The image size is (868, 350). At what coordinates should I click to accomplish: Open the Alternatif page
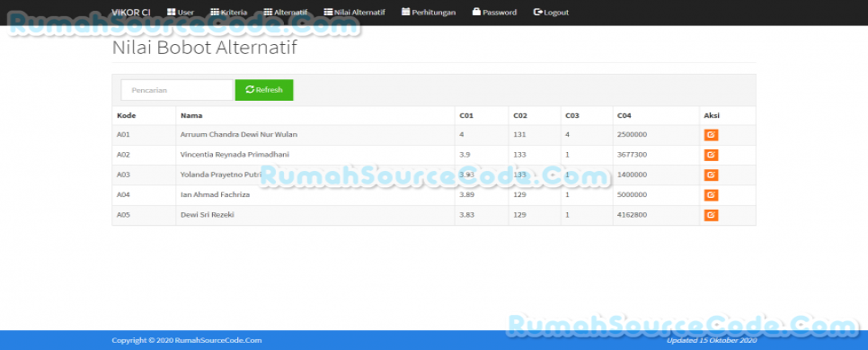pos(286,13)
